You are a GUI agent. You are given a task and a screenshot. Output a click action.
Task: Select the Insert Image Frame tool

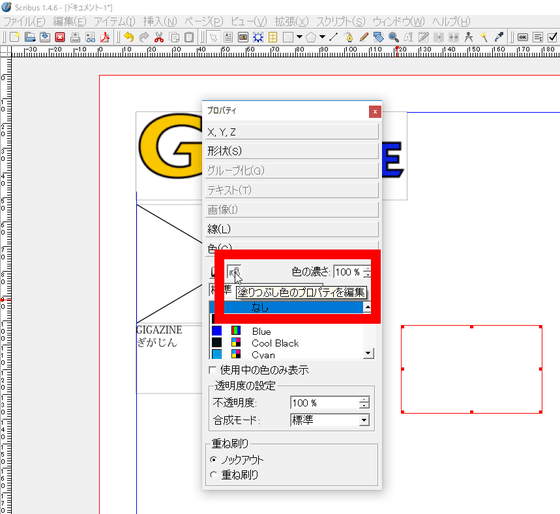click(243, 37)
